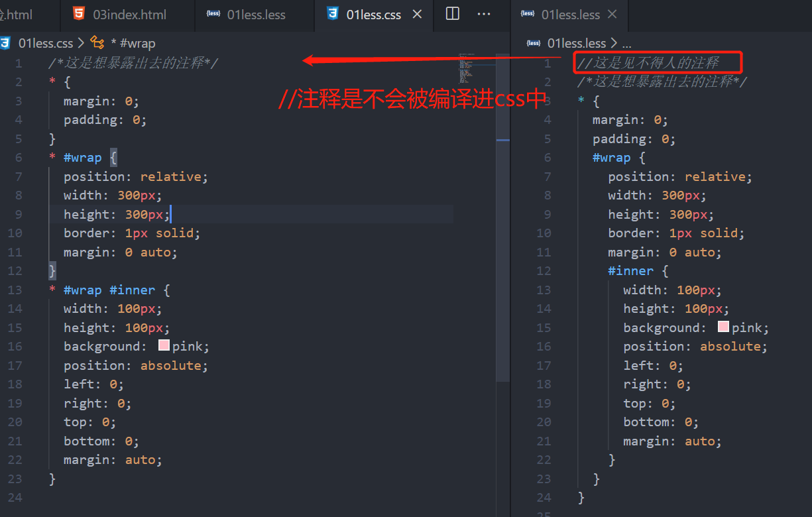The image size is (812, 517).
Task: Click '* #wrap #inner {' line in 01less.css
Action: (109, 290)
